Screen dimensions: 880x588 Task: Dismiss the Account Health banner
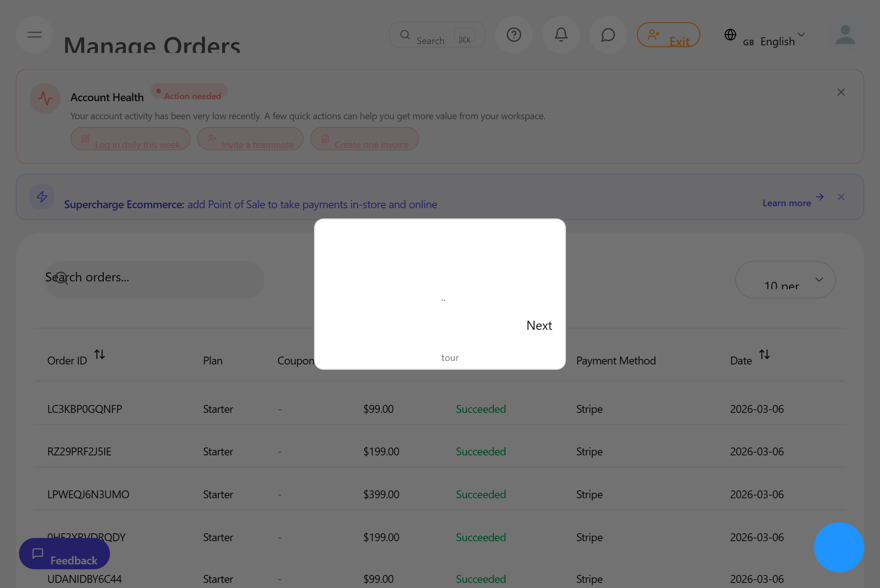point(841,92)
